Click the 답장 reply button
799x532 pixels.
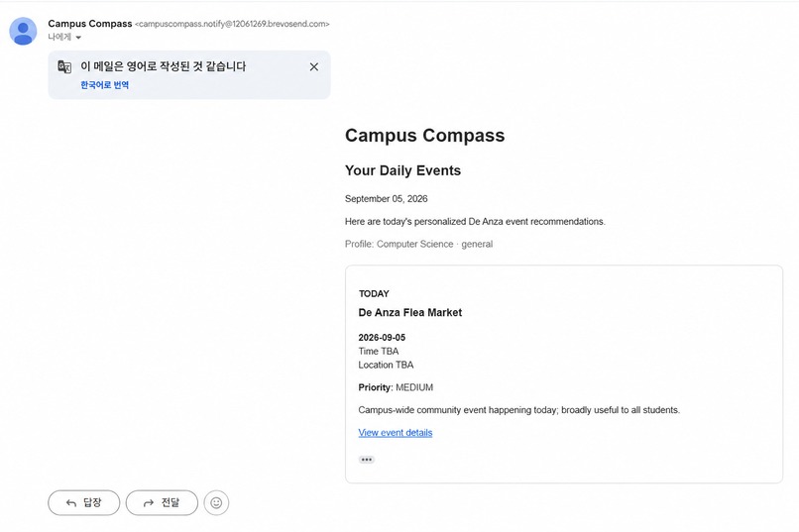[84, 503]
